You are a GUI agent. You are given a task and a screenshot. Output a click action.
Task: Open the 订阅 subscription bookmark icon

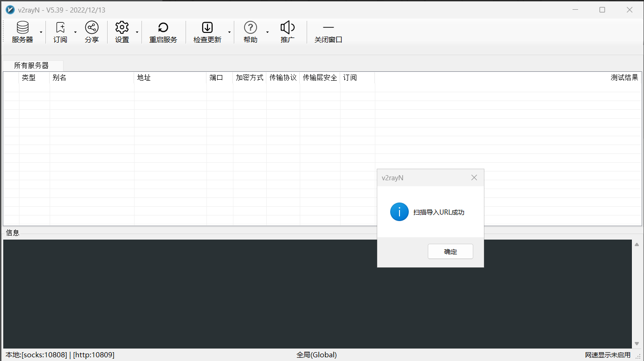pyautogui.click(x=60, y=28)
